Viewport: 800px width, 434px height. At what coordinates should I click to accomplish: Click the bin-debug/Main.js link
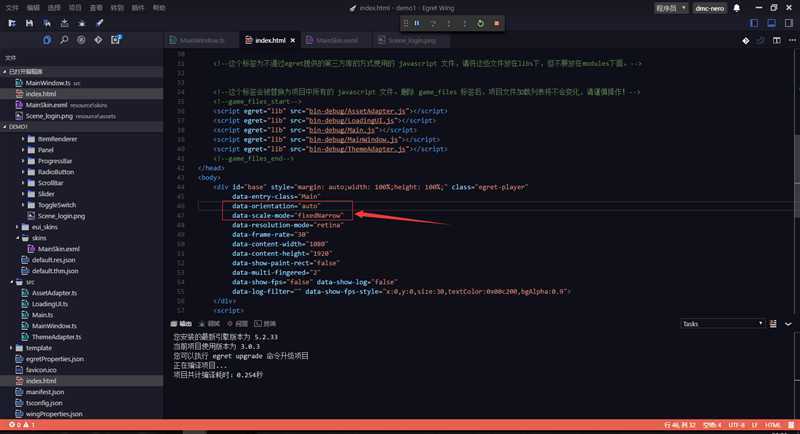point(342,130)
